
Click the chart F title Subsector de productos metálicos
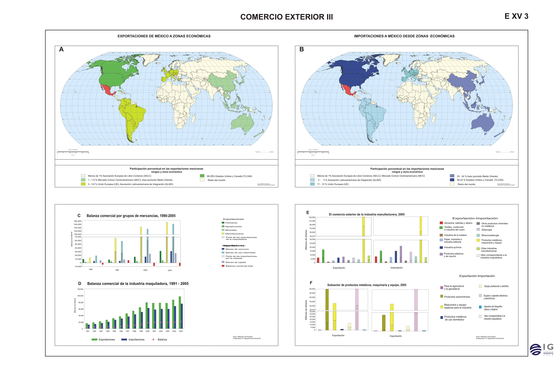[367, 285]
